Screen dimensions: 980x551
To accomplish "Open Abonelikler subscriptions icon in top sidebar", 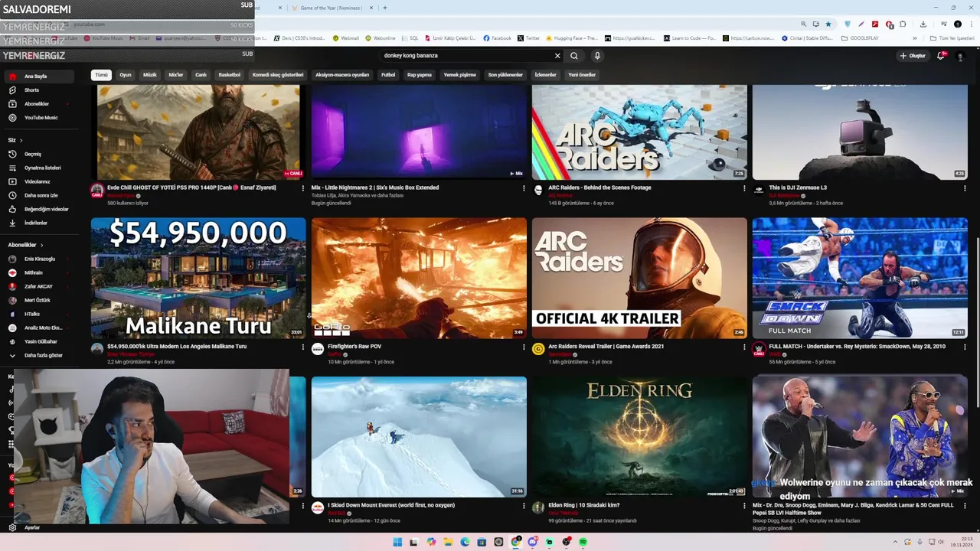I will click(x=12, y=104).
